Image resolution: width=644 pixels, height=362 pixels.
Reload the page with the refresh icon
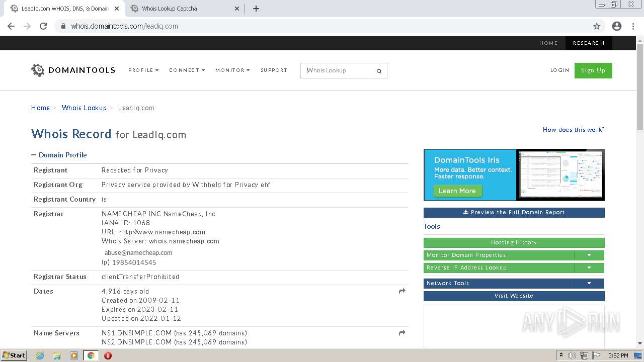43,26
